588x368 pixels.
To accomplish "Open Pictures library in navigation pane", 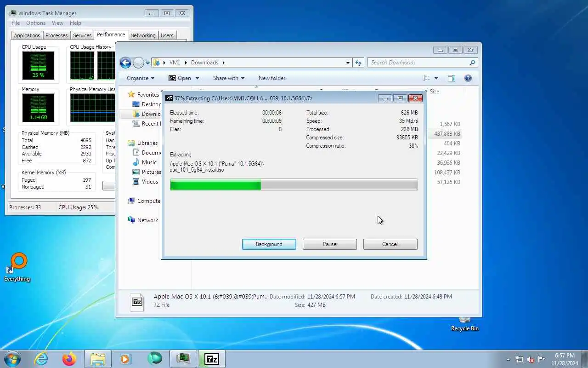I will pos(147,172).
